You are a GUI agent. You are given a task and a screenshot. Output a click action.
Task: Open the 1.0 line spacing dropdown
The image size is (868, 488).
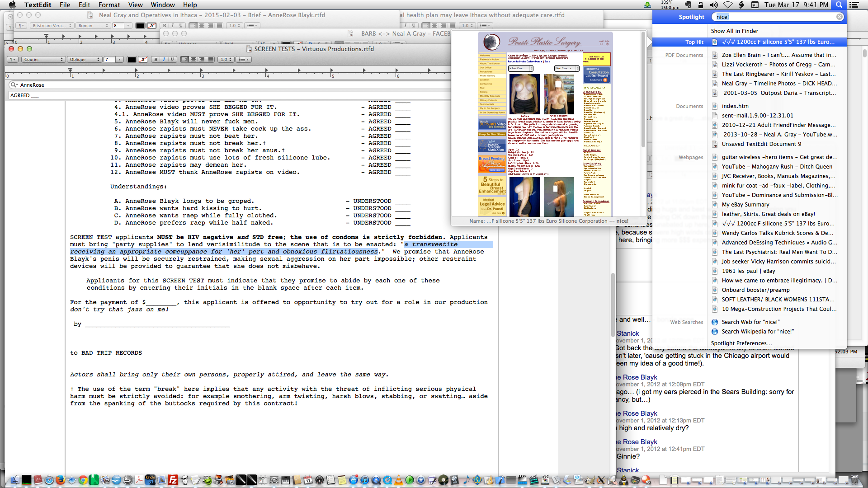point(226,59)
